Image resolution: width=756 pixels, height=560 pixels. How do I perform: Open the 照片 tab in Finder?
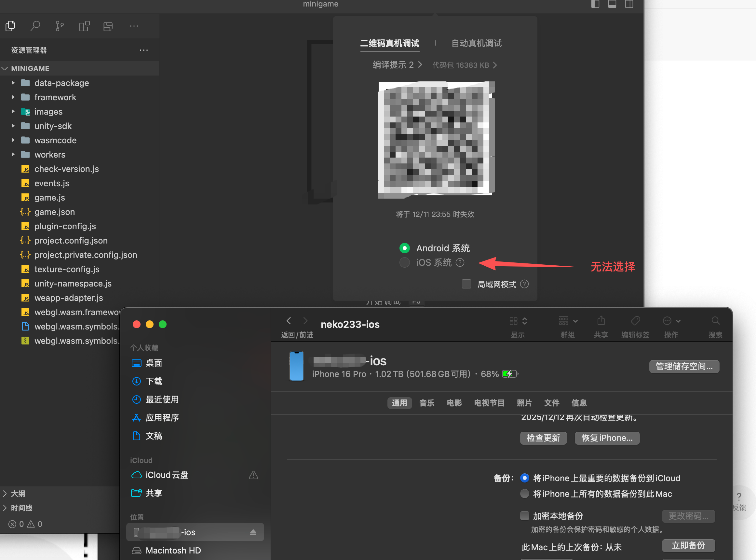pos(524,403)
